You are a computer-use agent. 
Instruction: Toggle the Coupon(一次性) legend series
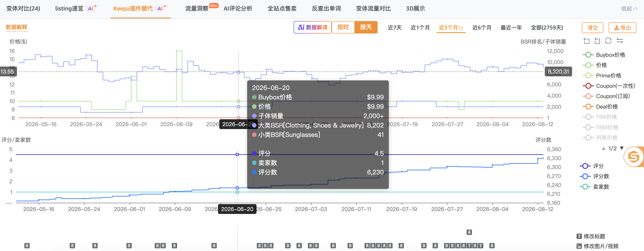(609, 86)
